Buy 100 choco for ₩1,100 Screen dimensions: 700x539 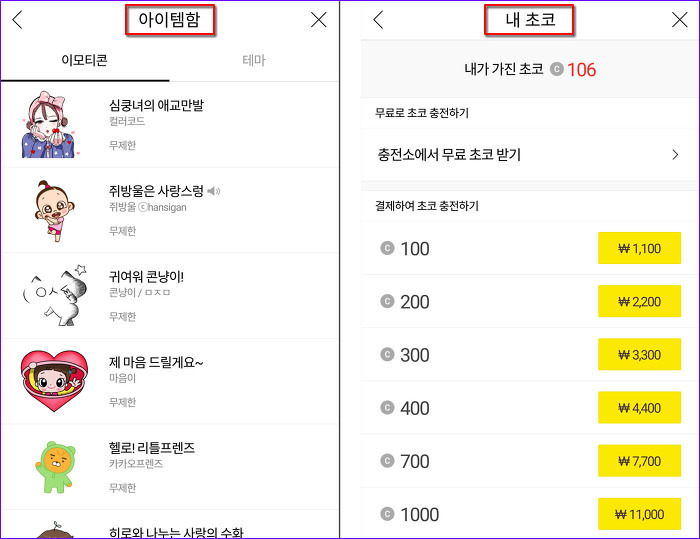click(x=639, y=248)
